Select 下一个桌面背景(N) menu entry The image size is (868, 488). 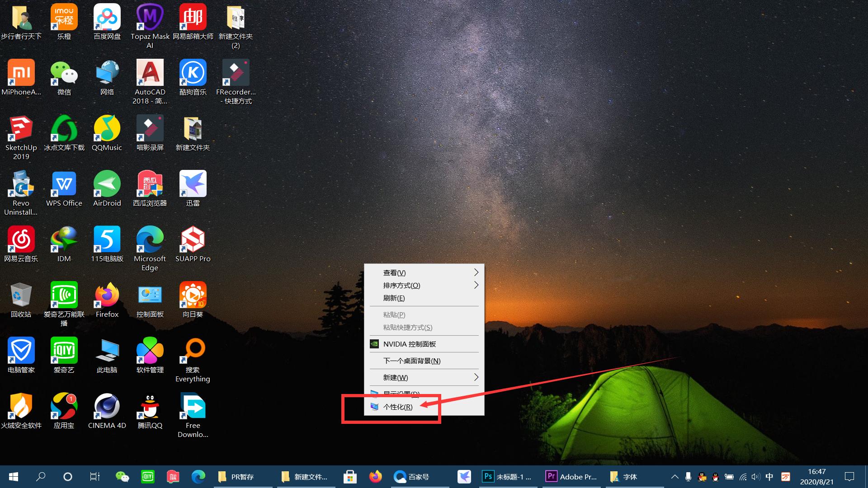click(x=411, y=361)
